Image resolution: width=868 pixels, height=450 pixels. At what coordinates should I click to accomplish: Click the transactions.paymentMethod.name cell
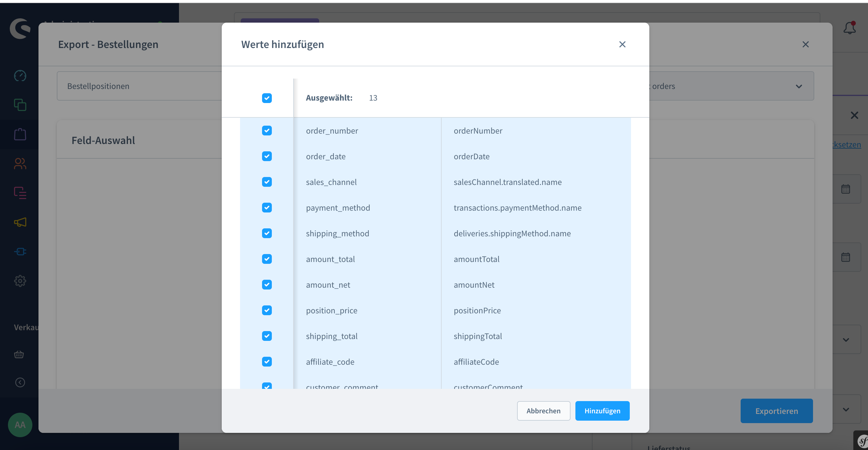pos(518,208)
